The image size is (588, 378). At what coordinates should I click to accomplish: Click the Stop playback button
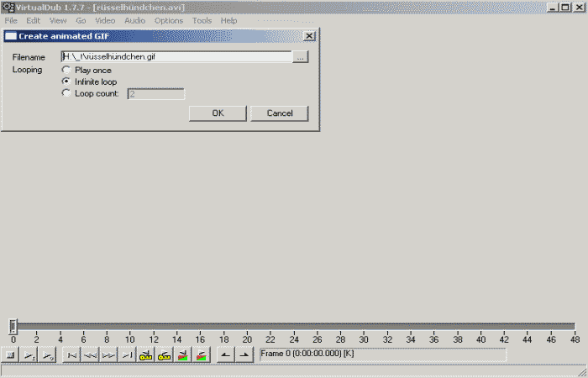(11, 356)
